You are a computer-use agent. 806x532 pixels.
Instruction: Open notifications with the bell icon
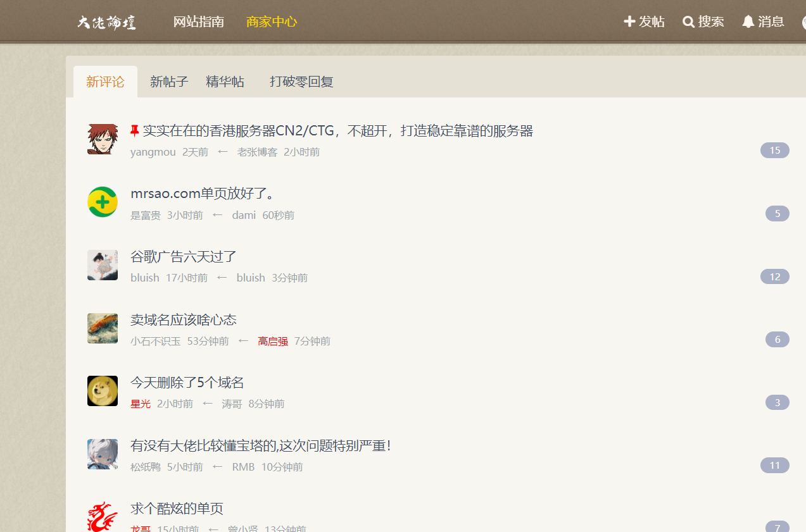tap(748, 22)
